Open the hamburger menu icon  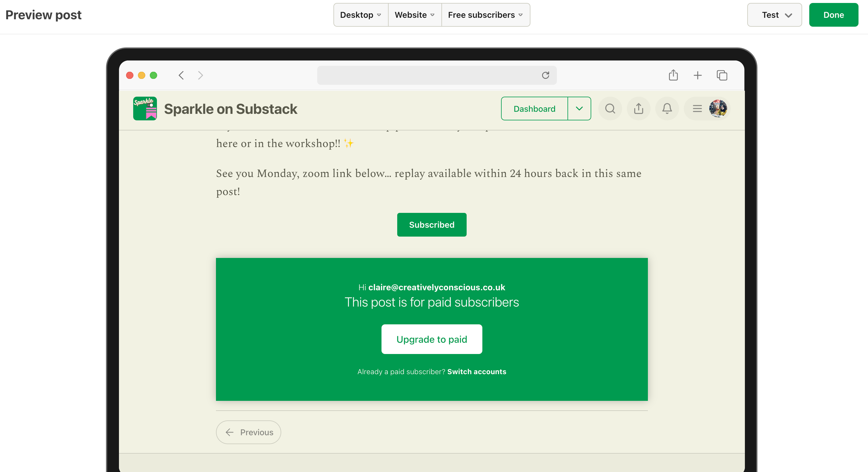697,109
